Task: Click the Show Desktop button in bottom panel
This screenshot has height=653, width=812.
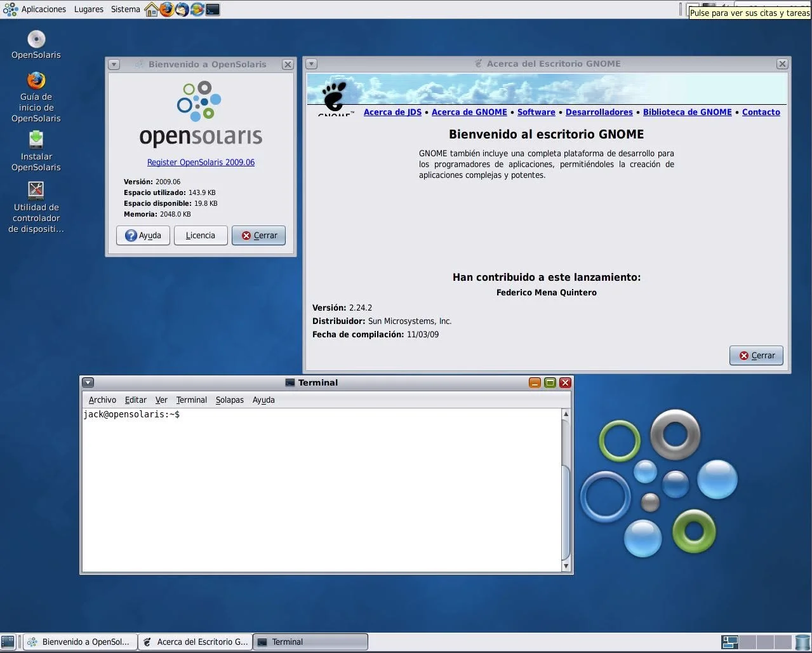Action: click(8, 642)
